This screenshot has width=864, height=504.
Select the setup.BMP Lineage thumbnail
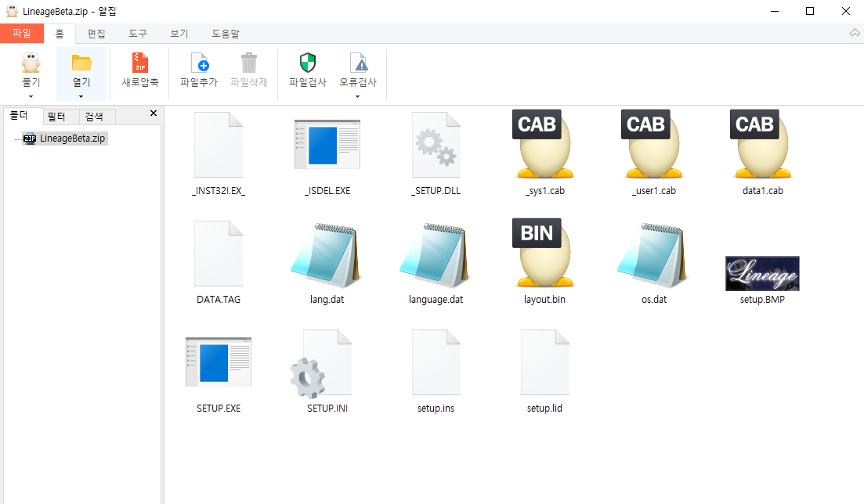[763, 273]
